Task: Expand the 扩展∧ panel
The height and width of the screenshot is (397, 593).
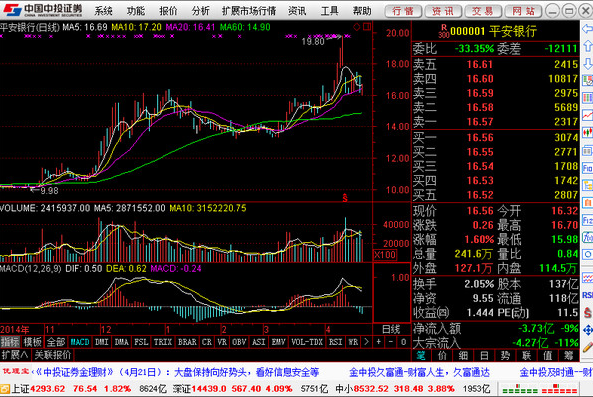Action: pos(15,355)
